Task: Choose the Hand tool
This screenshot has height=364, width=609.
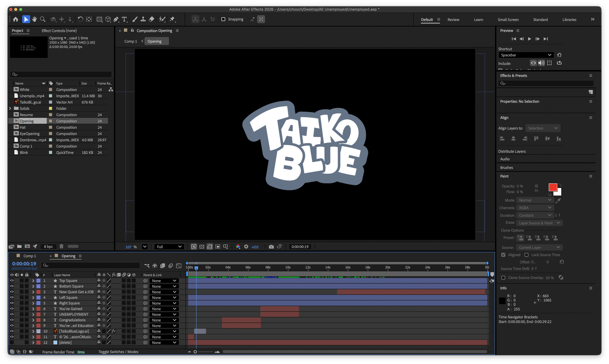Action: coord(34,19)
